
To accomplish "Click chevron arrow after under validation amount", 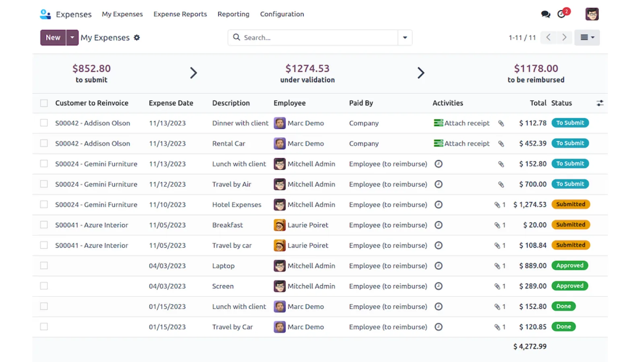I will pyautogui.click(x=421, y=73).
